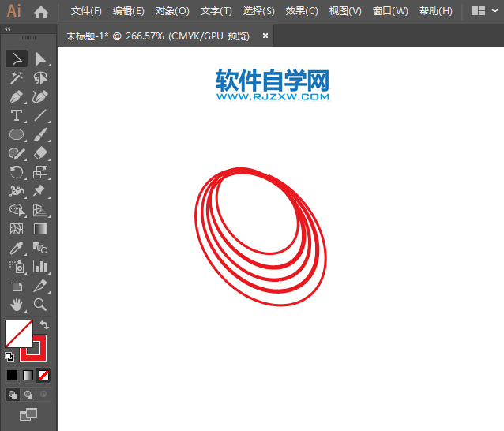Select the Zoom tool
The image size is (504, 431).
click(40, 305)
